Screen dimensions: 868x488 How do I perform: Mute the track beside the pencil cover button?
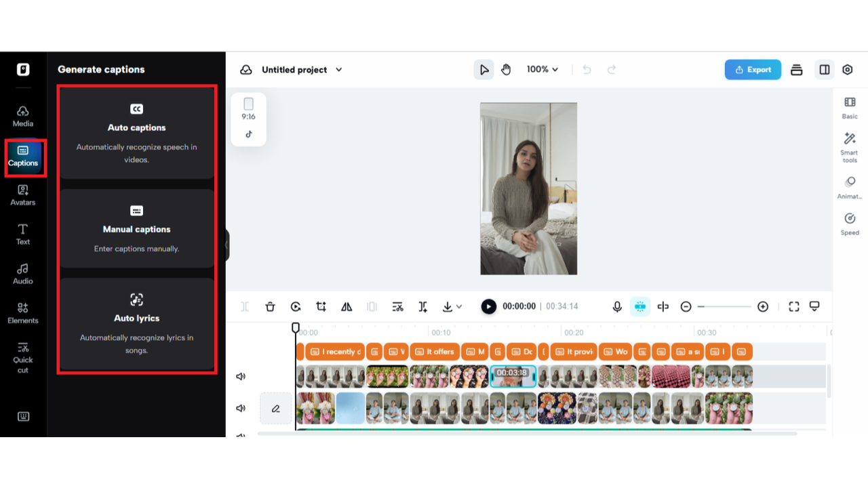[241, 408]
